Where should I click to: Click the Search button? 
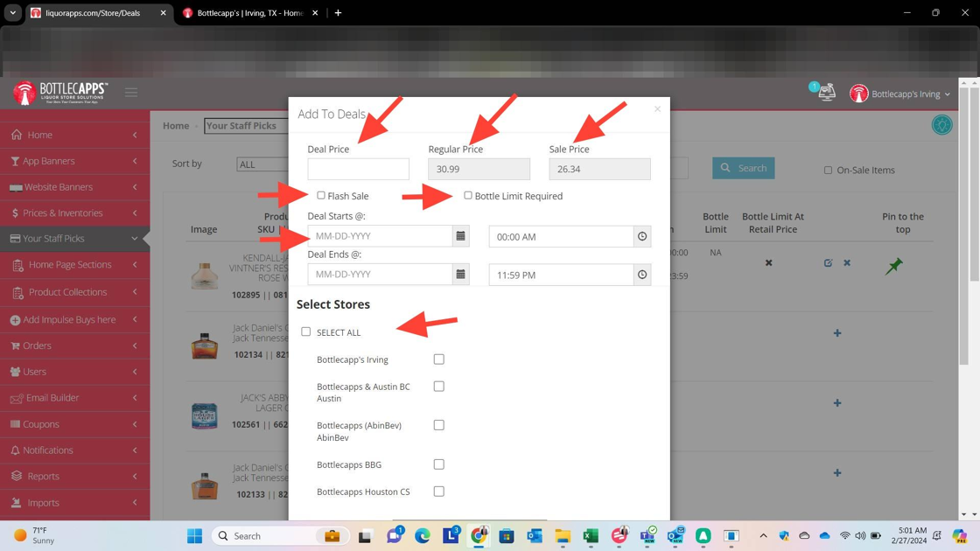point(743,168)
